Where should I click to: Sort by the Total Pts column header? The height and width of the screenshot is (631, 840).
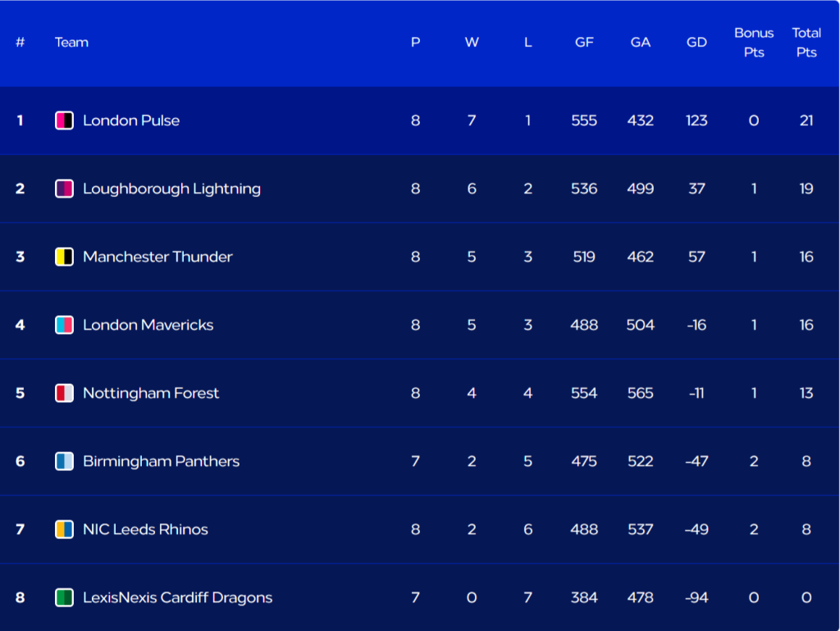pyautogui.click(x=806, y=43)
